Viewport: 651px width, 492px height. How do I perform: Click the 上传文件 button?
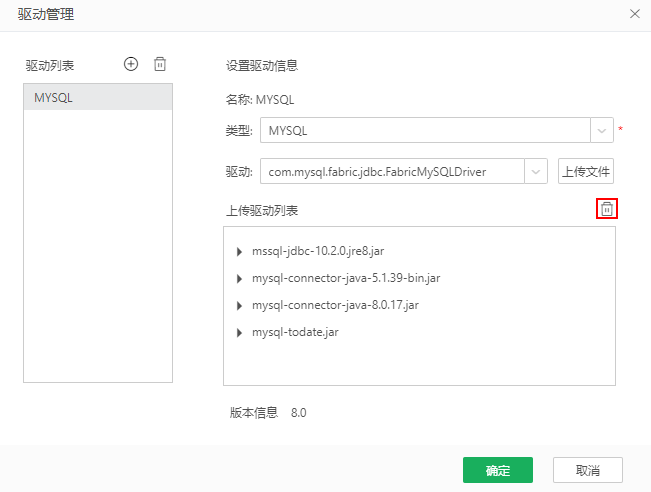click(x=585, y=171)
